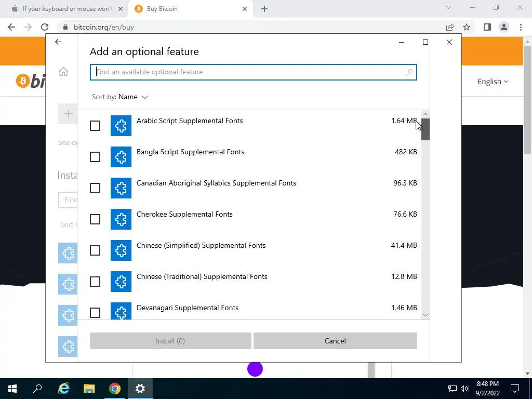The width and height of the screenshot is (532, 399).
Task: Go back using the Settings back arrow
Action: [58, 42]
